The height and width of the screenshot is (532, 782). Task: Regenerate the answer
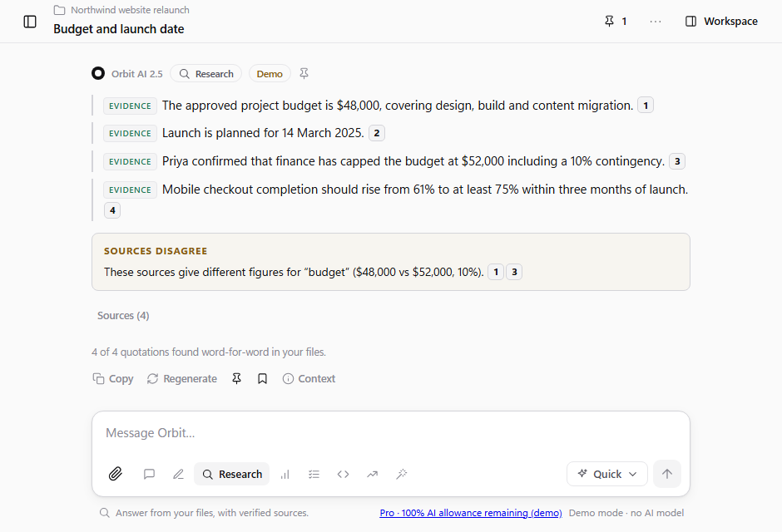pos(182,378)
